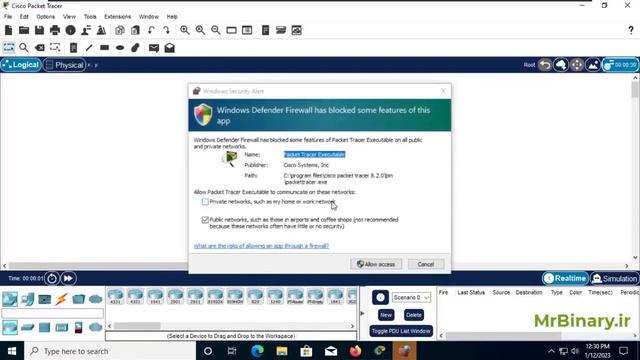
Task: Select the Resize Shape tool
Action: (55, 48)
